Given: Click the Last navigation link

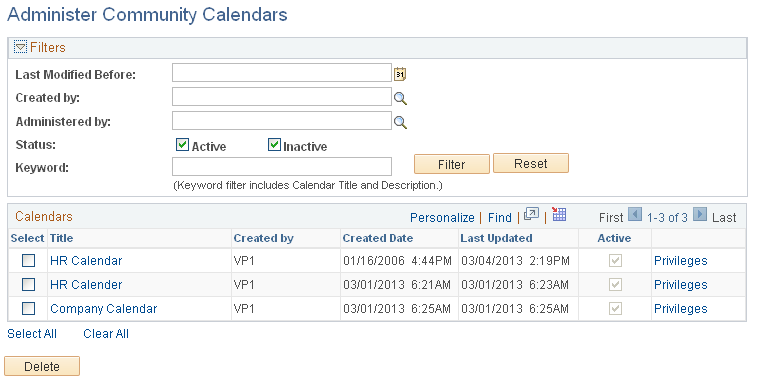Looking at the screenshot, I should [x=724, y=218].
